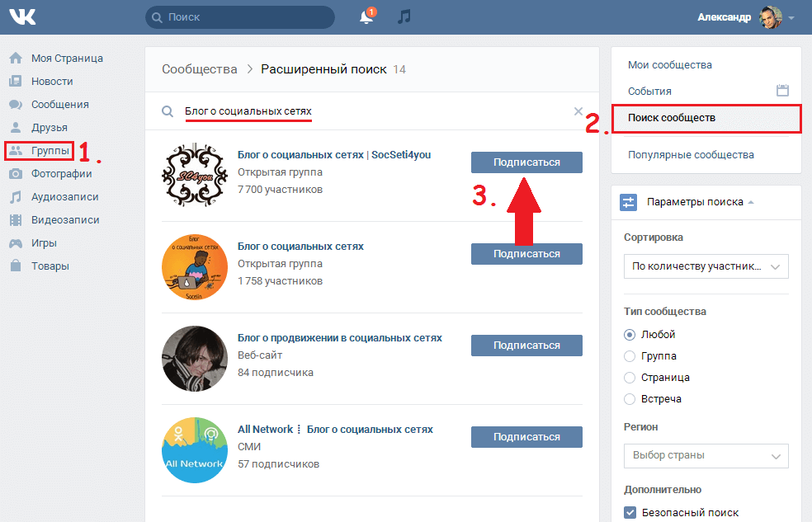Open Игры in the left sidebar
Viewport: 812px width, 522px height.
(x=44, y=243)
